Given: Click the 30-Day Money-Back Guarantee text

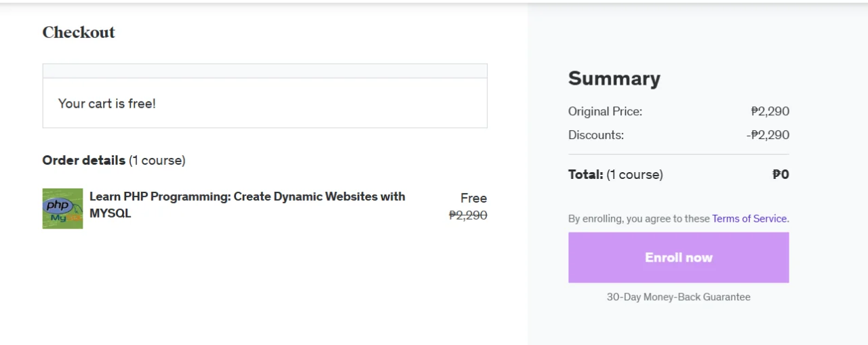Looking at the screenshot, I should click(x=678, y=297).
